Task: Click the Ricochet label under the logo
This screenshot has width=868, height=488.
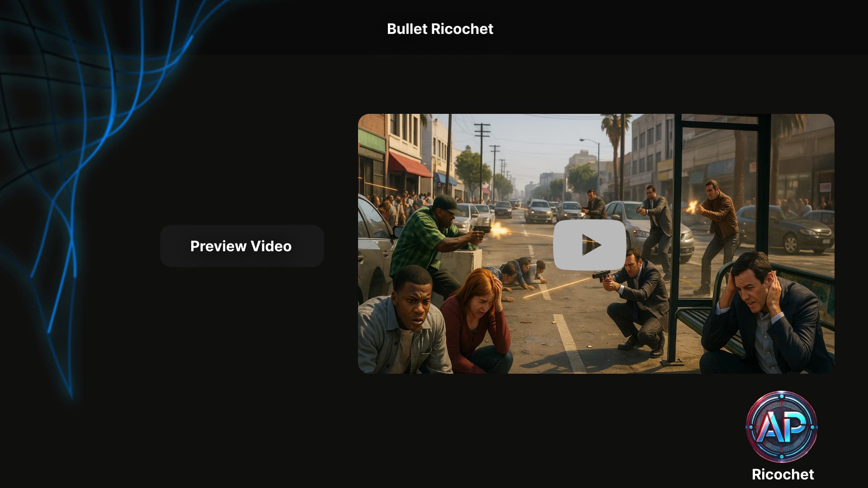Action: click(783, 474)
